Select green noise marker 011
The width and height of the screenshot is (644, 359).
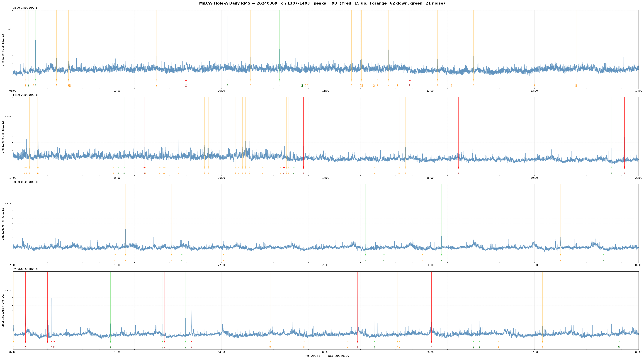pyautogui.click(x=279, y=80)
